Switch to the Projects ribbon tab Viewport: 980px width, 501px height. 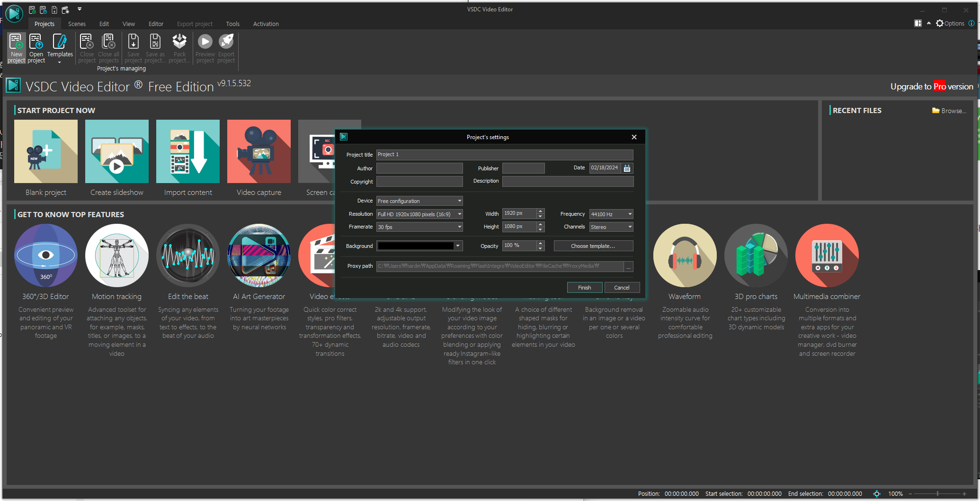45,24
